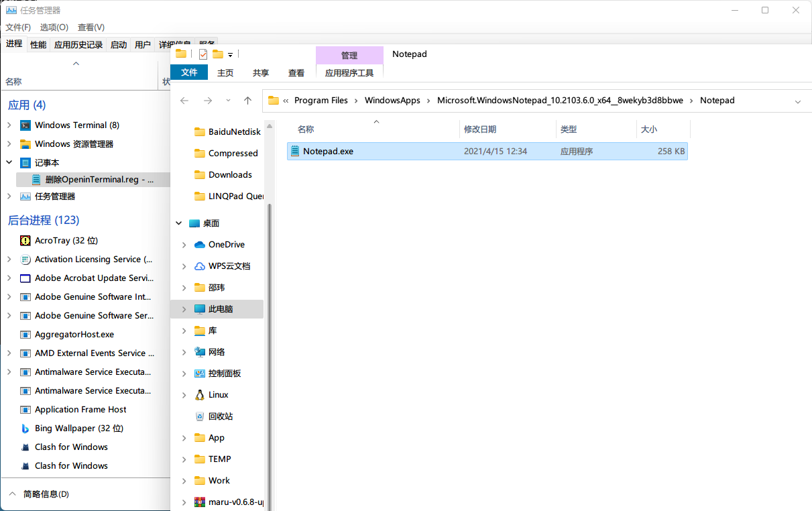Select the Windows Terminal process icon
Viewport: 812px width, 511px height.
[25, 125]
